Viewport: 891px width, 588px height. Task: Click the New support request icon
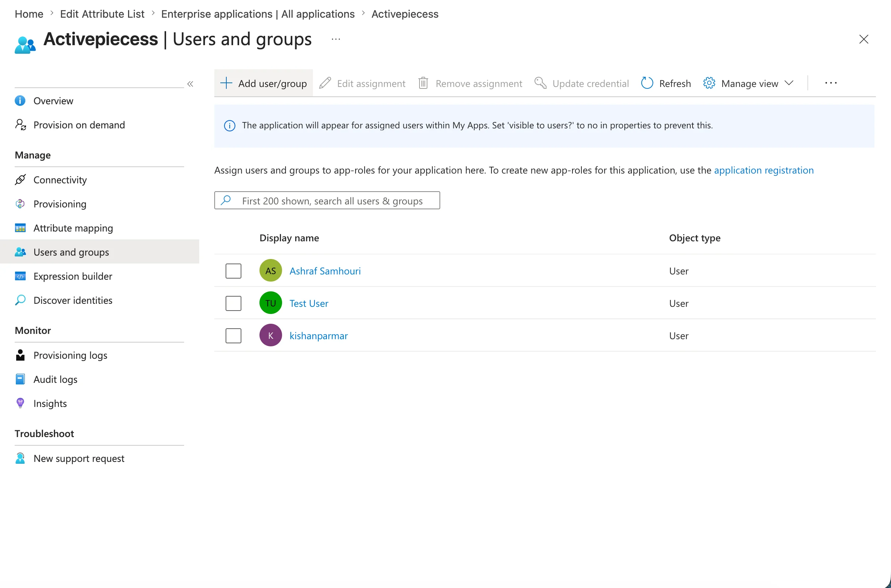pos(20,458)
